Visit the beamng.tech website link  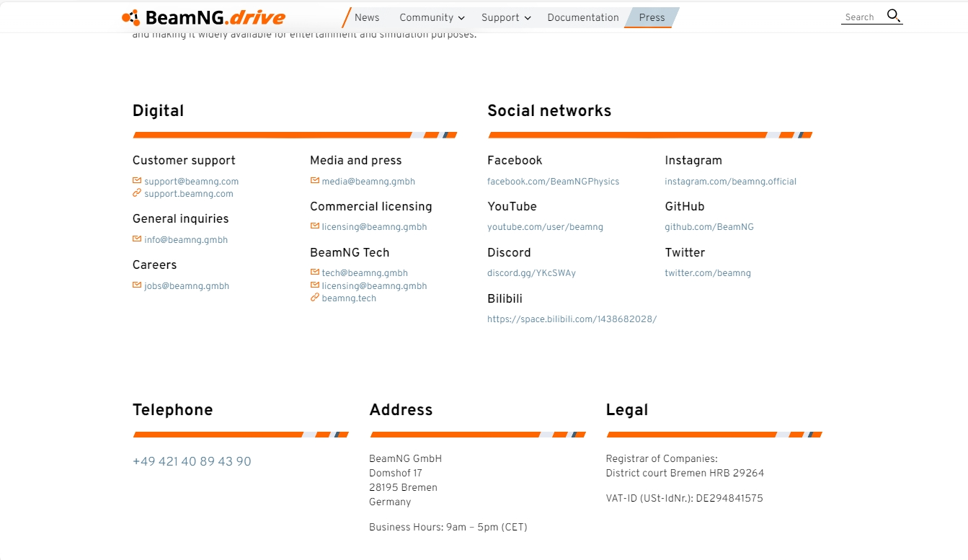[x=349, y=298]
